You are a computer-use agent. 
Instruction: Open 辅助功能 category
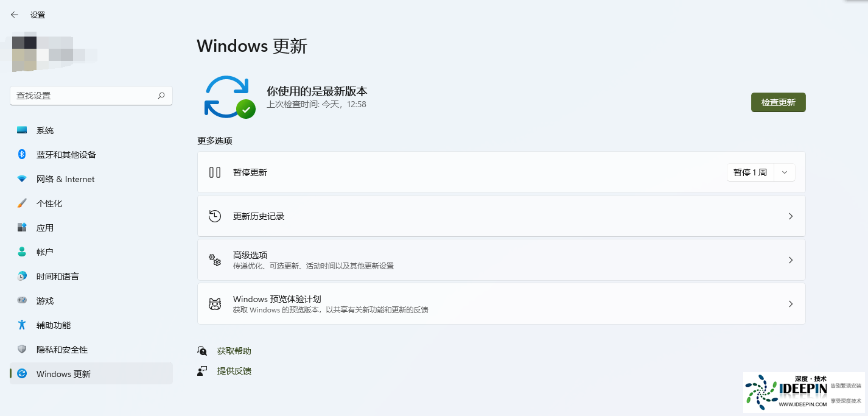[91, 325]
